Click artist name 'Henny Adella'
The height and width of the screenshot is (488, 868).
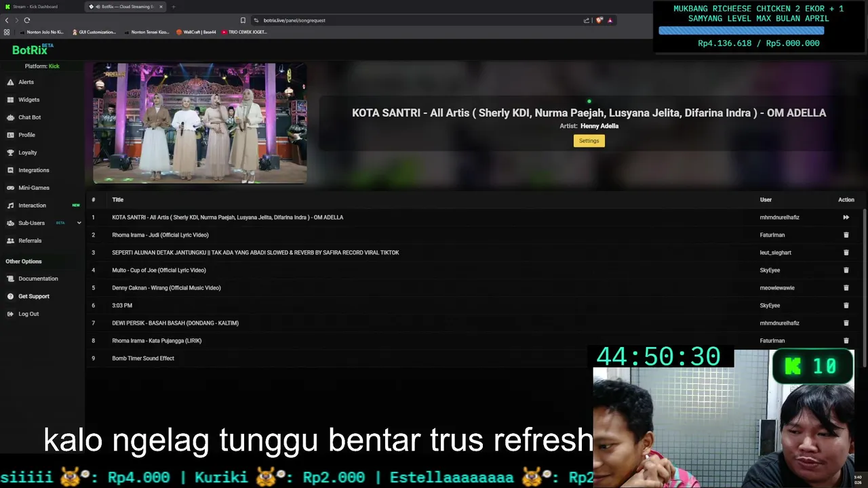599,126
